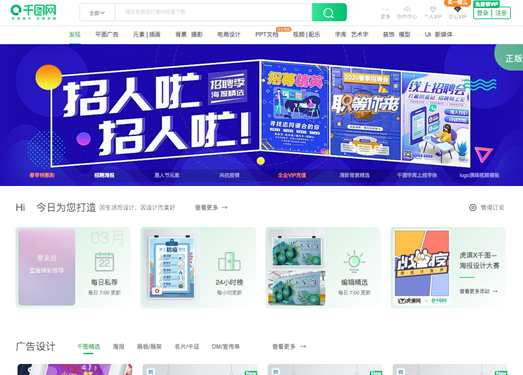
Task: Select the DM/宣传单 tab
Action: point(225,347)
